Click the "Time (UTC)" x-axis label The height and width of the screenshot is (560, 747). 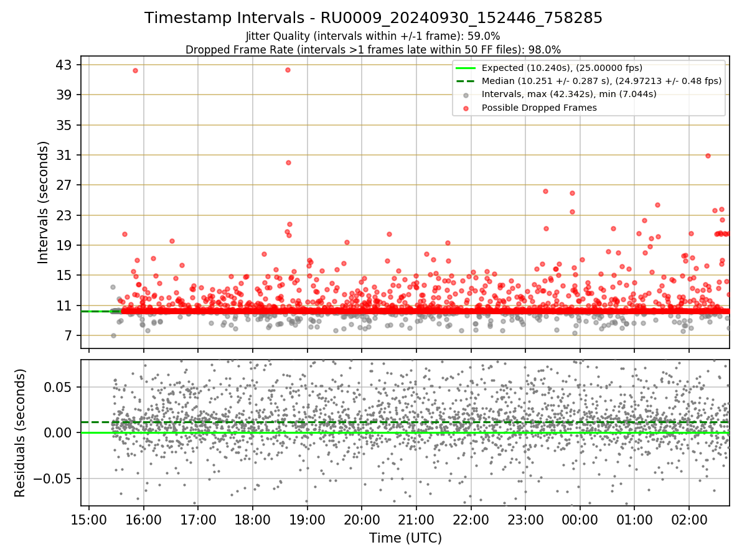[405, 538]
